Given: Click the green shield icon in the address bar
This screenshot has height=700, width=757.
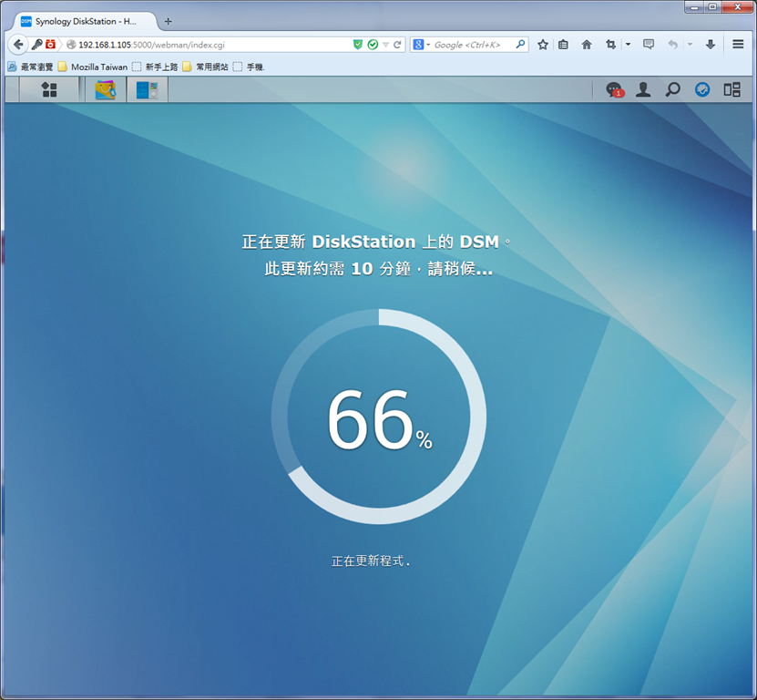Looking at the screenshot, I should (358, 45).
